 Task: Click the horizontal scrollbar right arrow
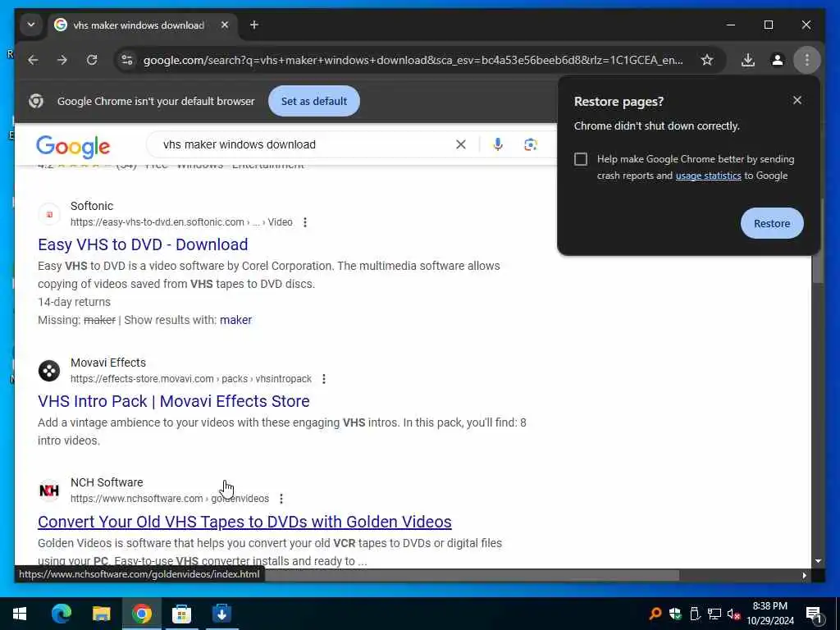point(804,575)
